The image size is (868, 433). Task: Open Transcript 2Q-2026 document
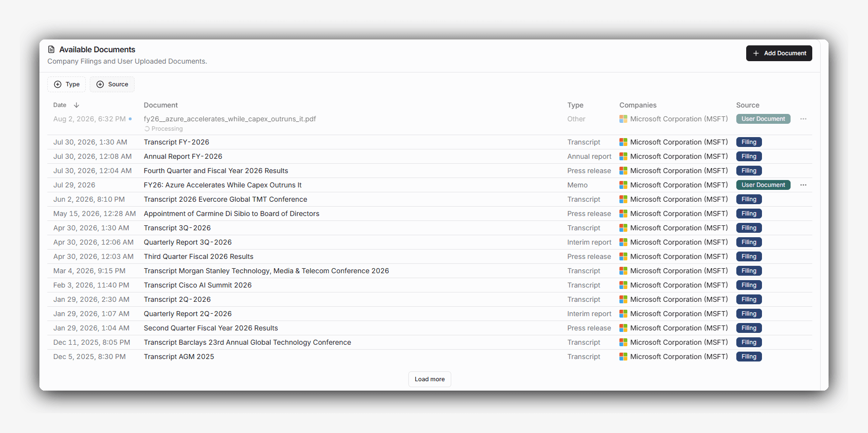177,299
